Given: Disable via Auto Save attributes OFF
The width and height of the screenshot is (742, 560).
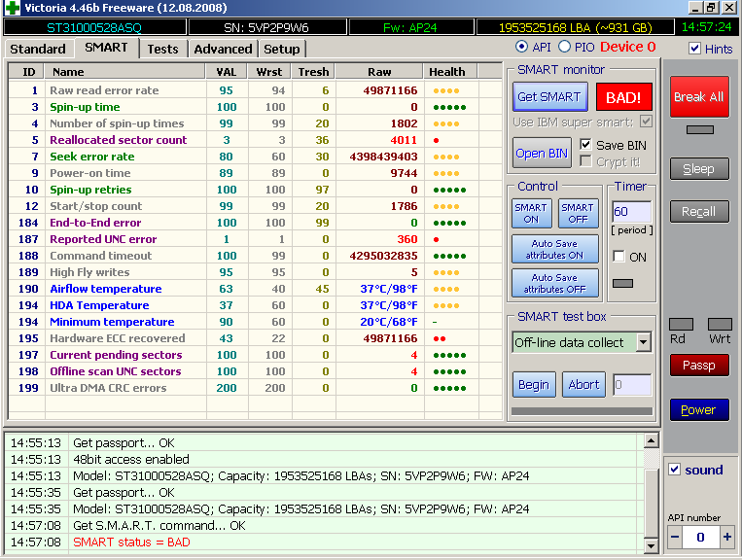Looking at the screenshot, I should pyautogui.click(x=555, y=283).
